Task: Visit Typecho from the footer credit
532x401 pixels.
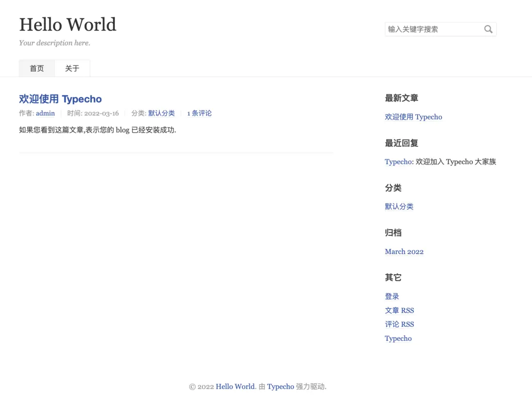Action: tap(281, 386)
